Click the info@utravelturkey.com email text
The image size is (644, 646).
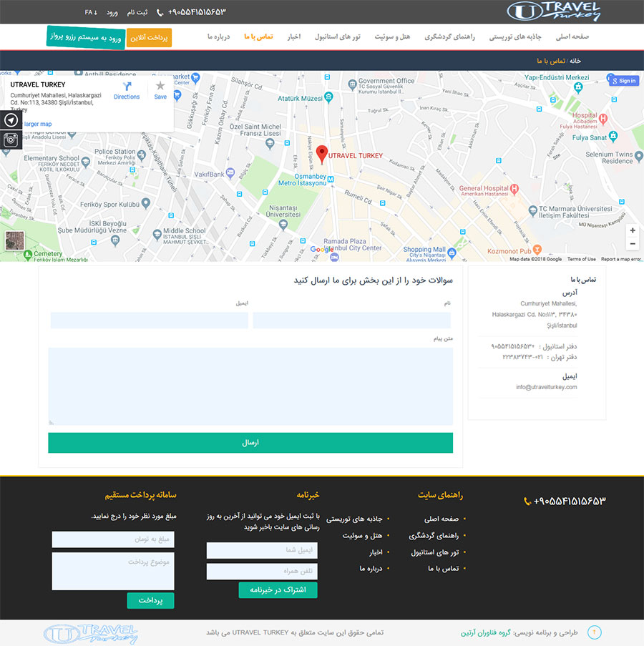coord(547,387)
